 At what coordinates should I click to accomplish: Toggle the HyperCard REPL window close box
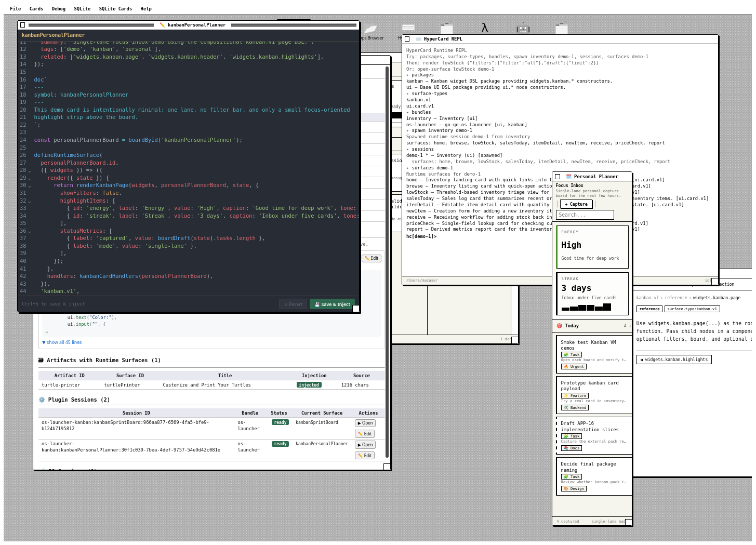pos(407,39)
